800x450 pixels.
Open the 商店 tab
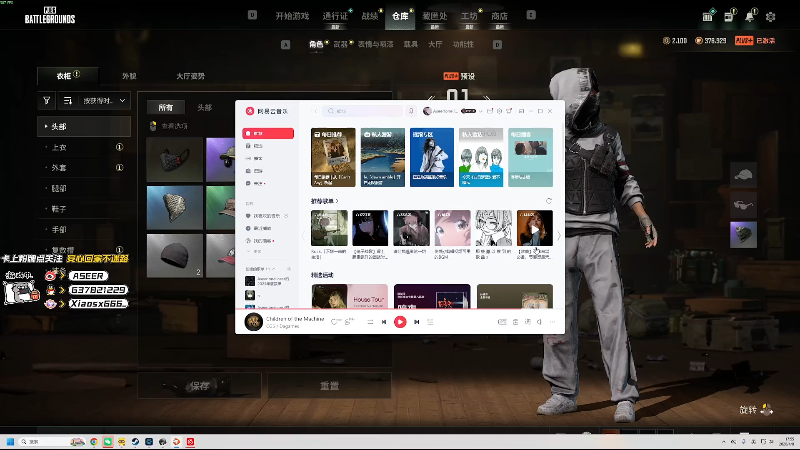[x=499, y=16]
